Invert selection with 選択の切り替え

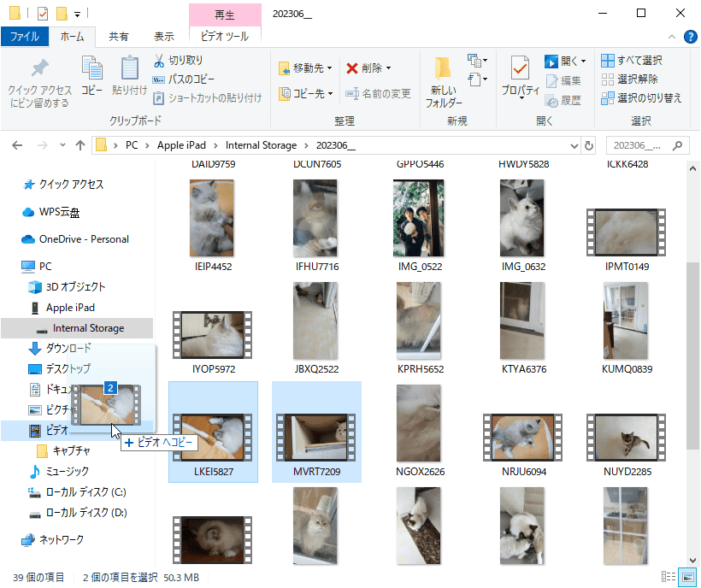[x=607, y=98]
